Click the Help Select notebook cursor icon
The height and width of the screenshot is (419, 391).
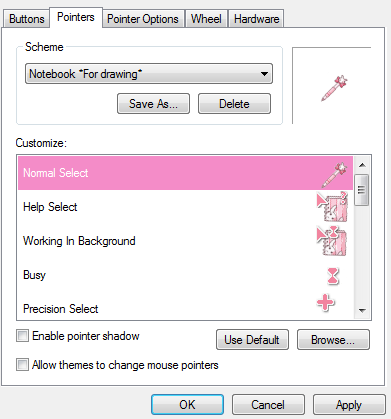(x=332, y=207)
